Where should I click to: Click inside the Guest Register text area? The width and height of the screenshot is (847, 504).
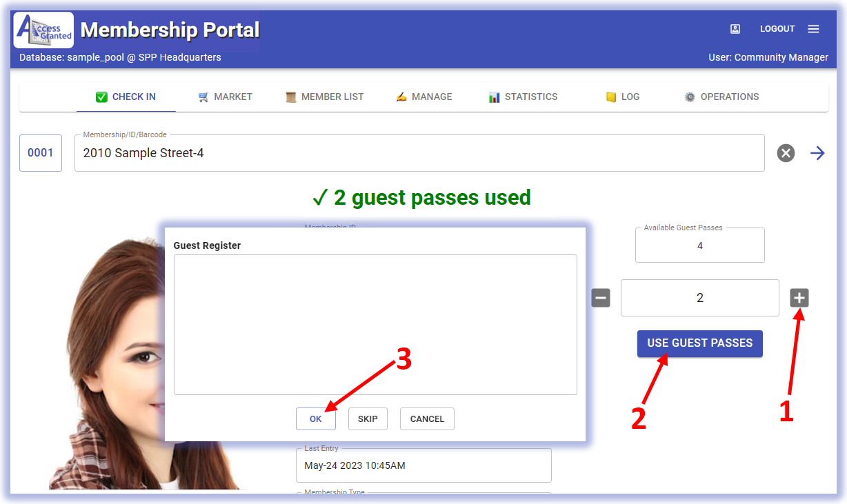tap(375, 324)
